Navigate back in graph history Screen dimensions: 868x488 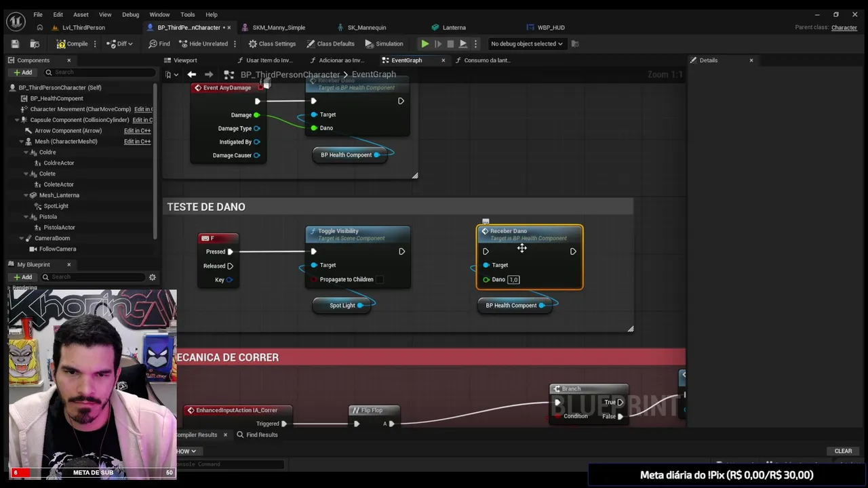[x=192, y=75]
